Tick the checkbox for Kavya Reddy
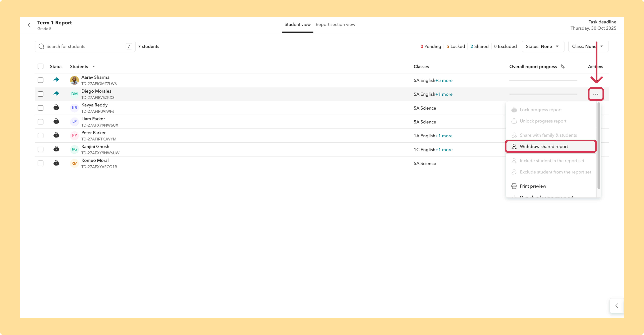 [40, 108]
